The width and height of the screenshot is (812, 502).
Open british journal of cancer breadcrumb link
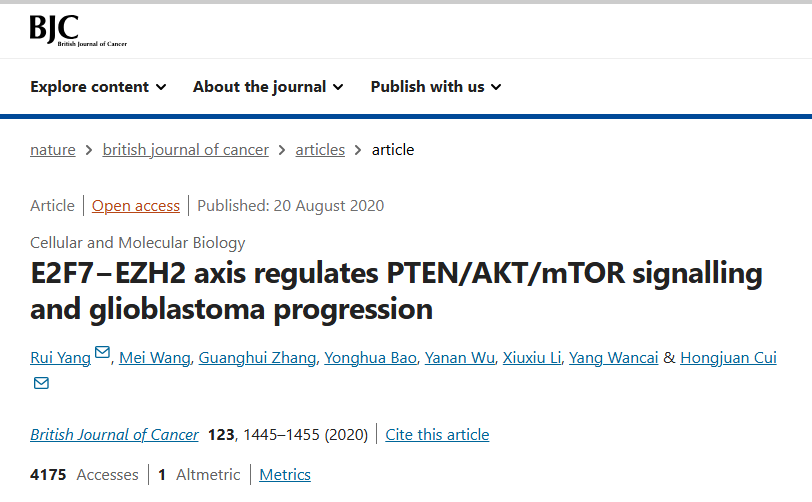[x=185, y=150]
